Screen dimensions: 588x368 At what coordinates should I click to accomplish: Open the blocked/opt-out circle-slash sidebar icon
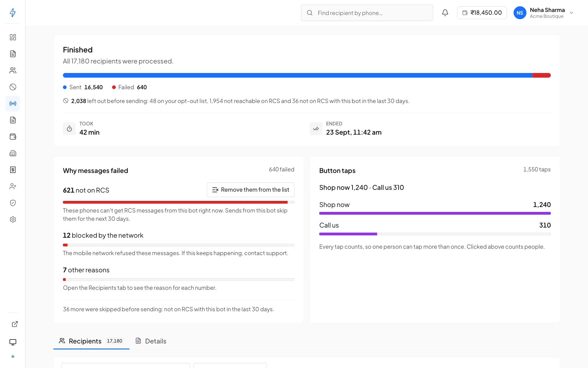tap(13, 87)
